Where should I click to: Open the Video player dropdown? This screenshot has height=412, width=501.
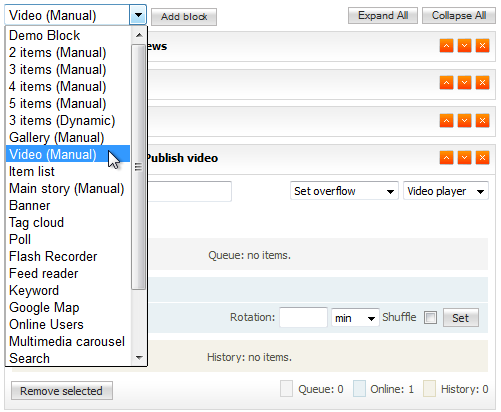point(446,191)
